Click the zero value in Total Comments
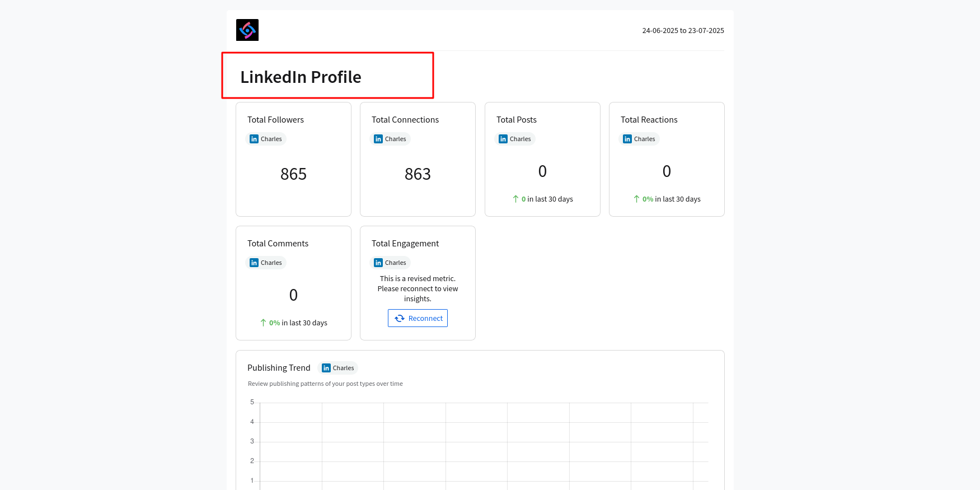Image resolution: width=980 pixels, height=490 pixels. (293, 295)
